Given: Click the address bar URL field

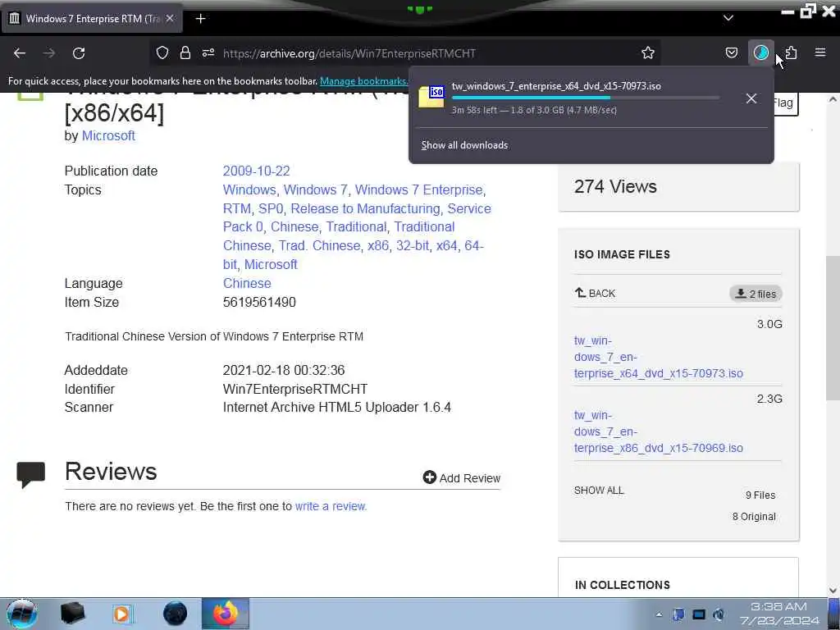Looking at the screenshot, I should (407, 53).
